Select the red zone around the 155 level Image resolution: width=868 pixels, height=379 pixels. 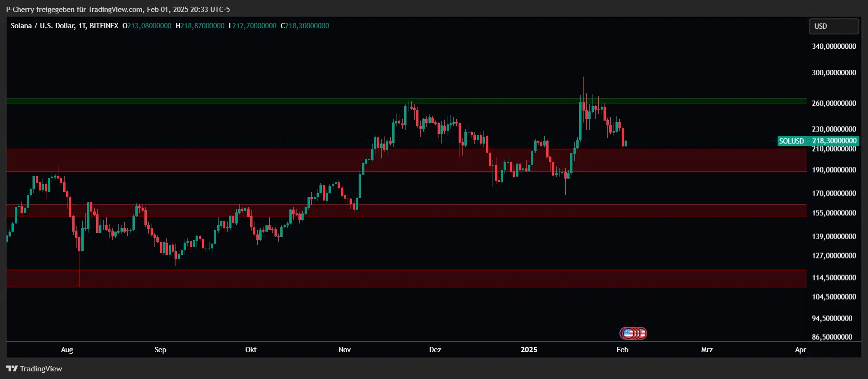407,211
